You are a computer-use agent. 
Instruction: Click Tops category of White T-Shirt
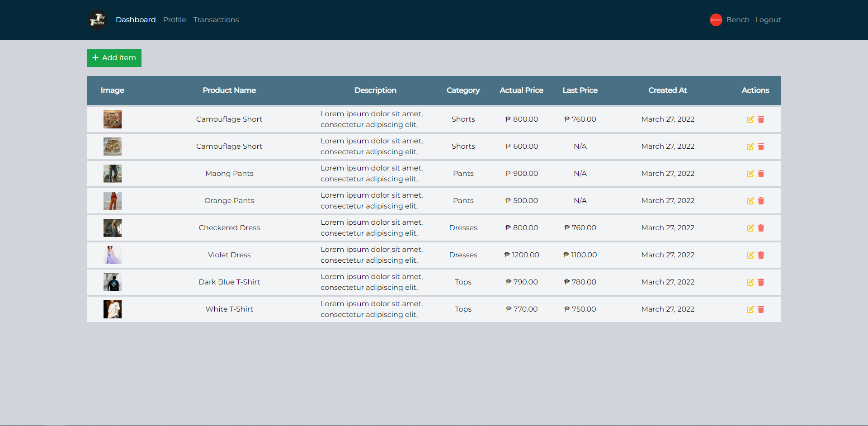(x=463, y=309)
